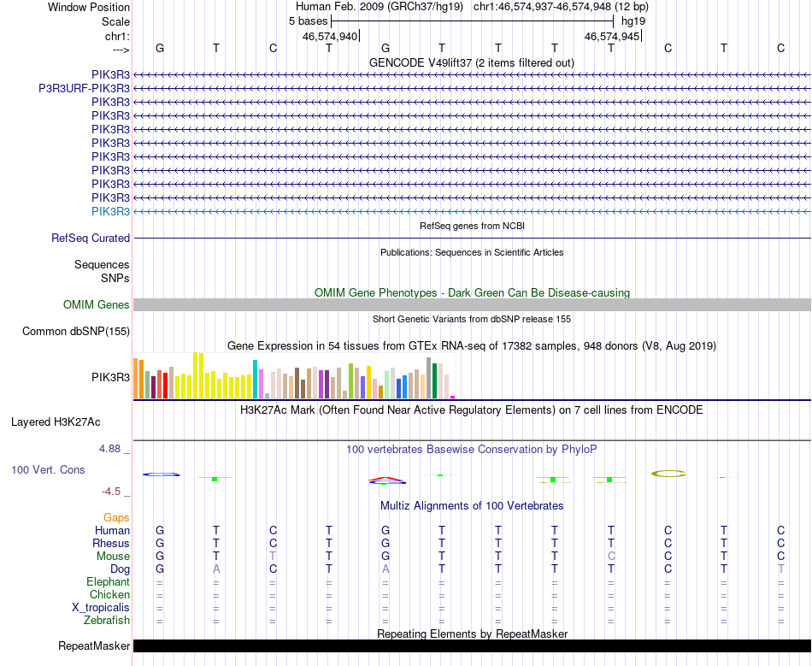The image size is (812, 666).
Task: Click the 5 bases scale label
Action: pyautogui.click(x=308, y=21)
